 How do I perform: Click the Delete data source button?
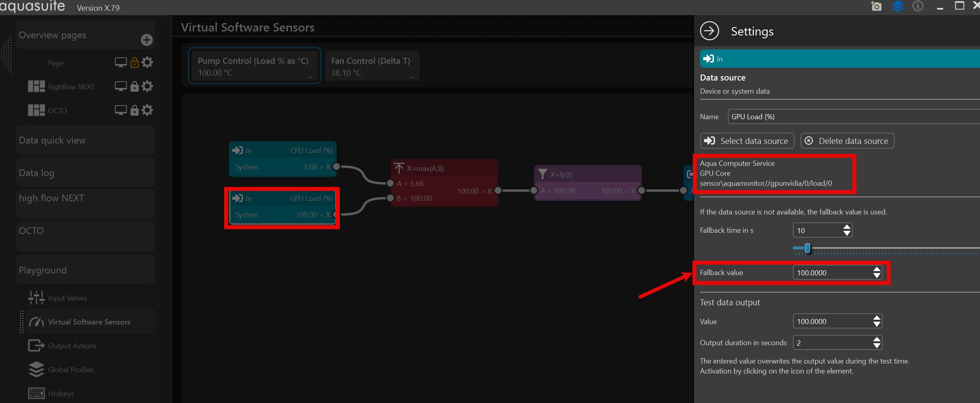pyautogui.click(x=847, y=141)
